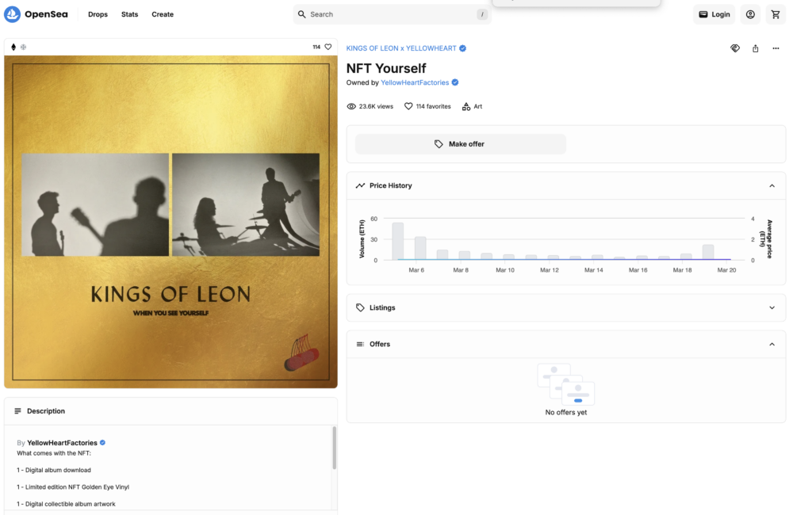Expand the Listings section
This screenshot has width=812, height=515.
point(772,307)
